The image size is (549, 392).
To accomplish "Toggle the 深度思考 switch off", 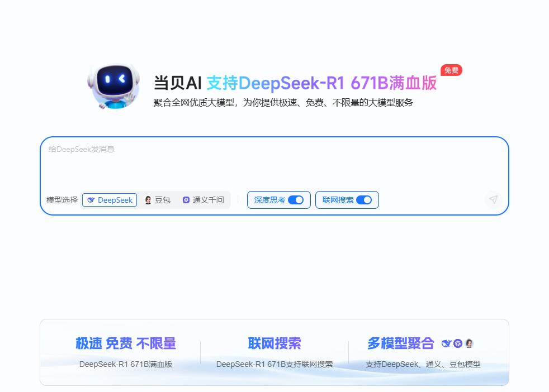I will (296, 200).
